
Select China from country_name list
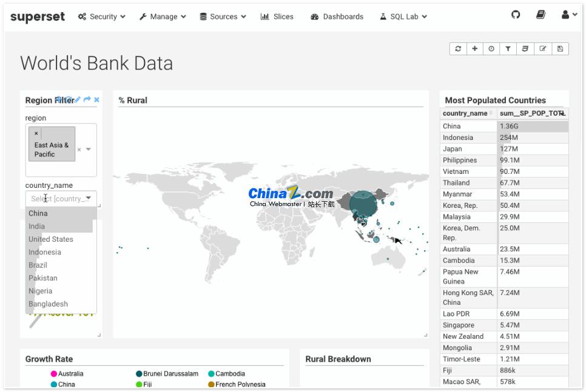38,213
